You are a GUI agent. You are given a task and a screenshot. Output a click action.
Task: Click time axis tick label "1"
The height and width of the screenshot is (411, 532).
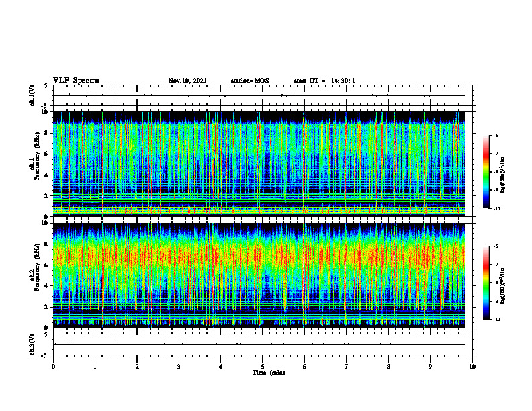click(x=95, y=367)
